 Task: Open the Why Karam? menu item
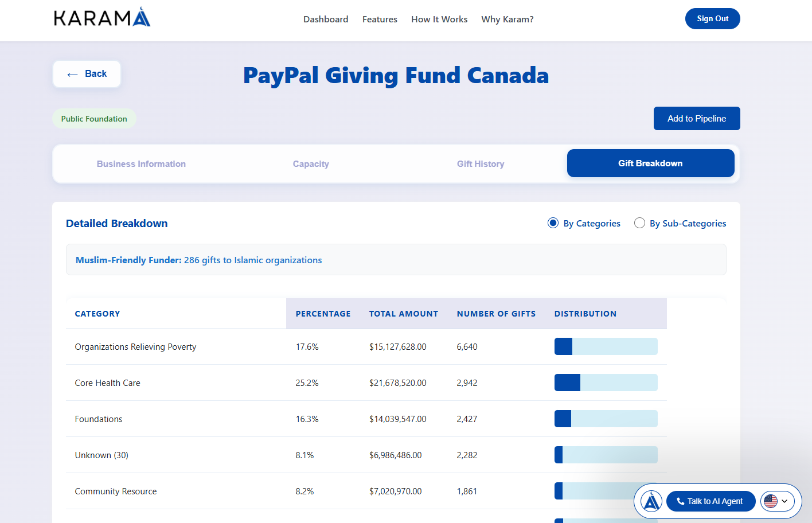pyautogui.click(x=507, y=19)
